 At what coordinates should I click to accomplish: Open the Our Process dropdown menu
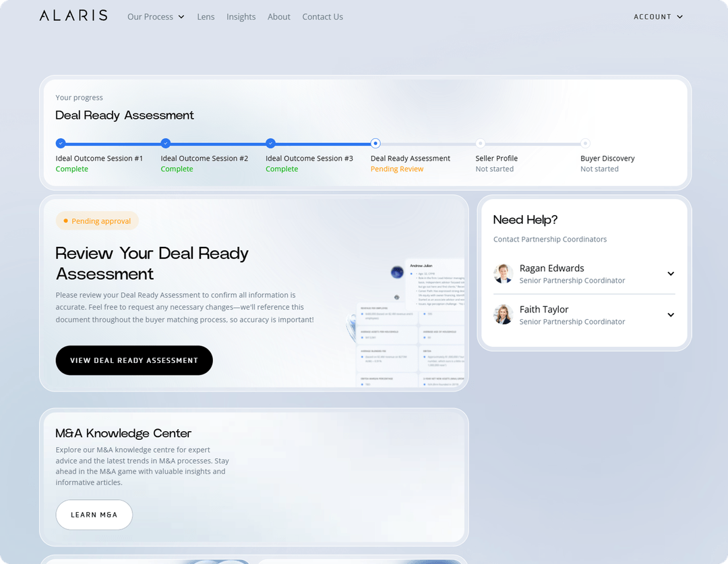pos(156,17)
